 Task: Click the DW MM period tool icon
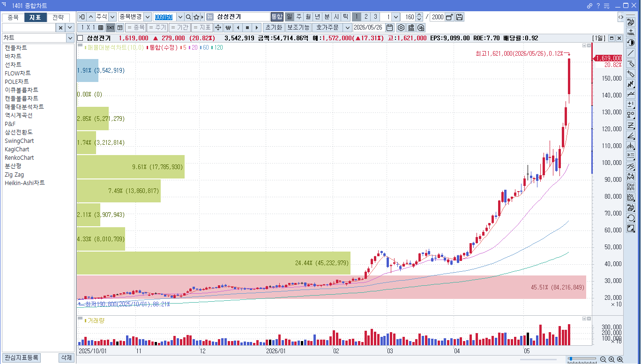(x=631, y=187)
